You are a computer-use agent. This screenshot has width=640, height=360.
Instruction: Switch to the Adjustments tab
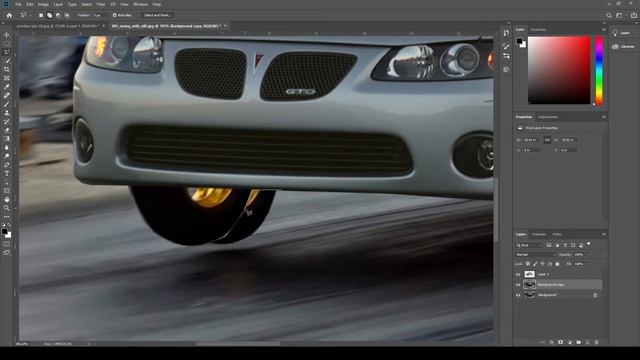[548, 117]
